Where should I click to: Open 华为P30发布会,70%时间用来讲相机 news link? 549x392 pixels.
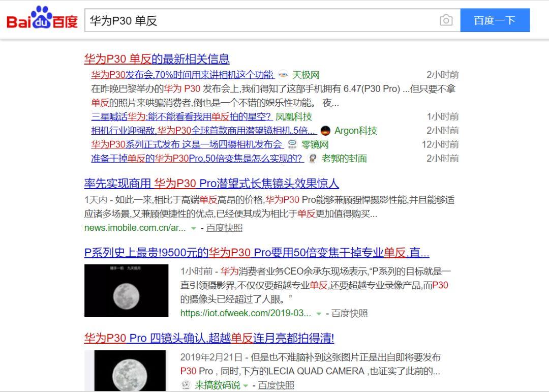[x=182, y=75]
